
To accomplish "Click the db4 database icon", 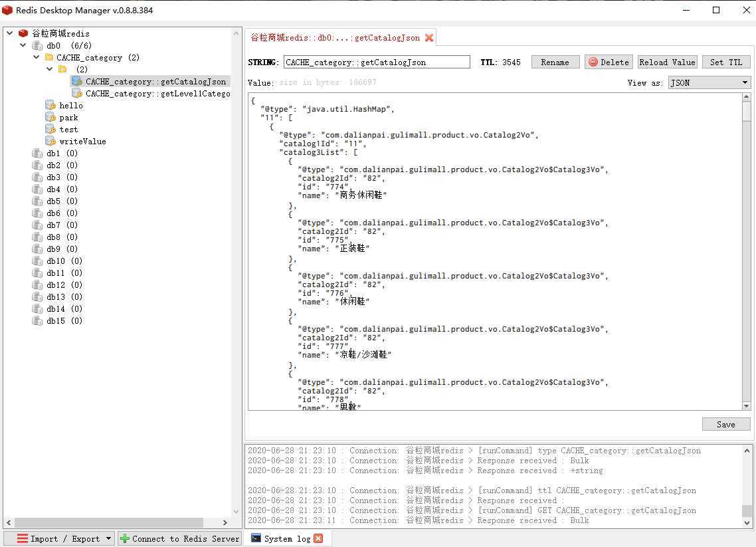I will point(37,189).
